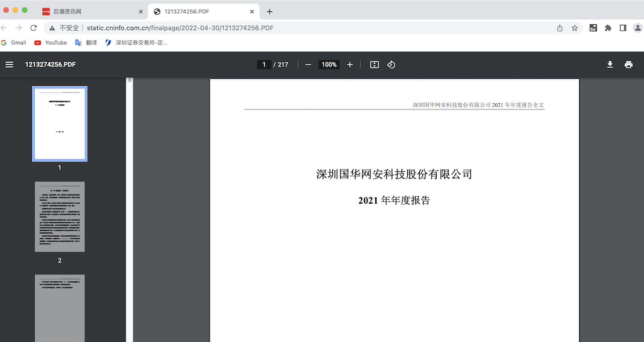Click the page number input field

tap(264, 65)
